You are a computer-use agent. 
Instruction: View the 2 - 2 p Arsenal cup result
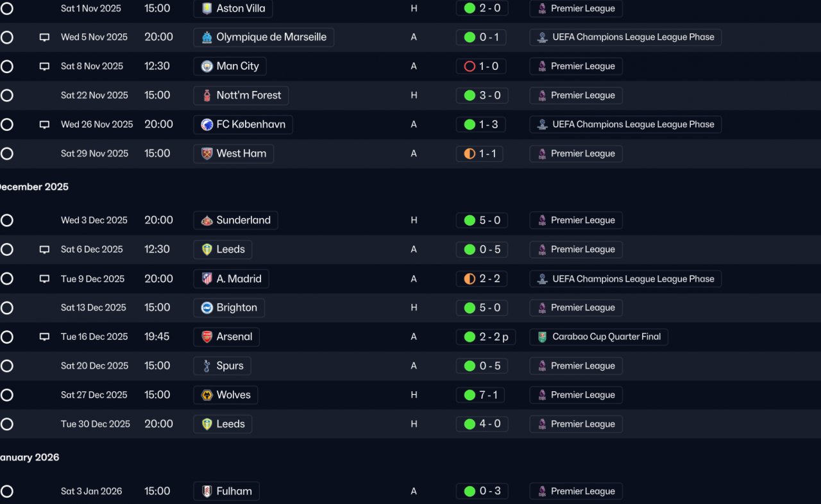(486, 337)
